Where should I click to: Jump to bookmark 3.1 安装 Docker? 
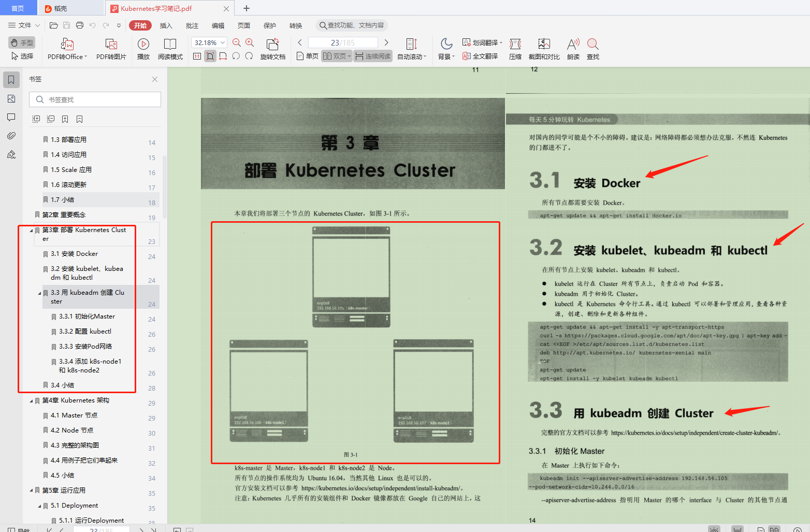coord(74,254)
